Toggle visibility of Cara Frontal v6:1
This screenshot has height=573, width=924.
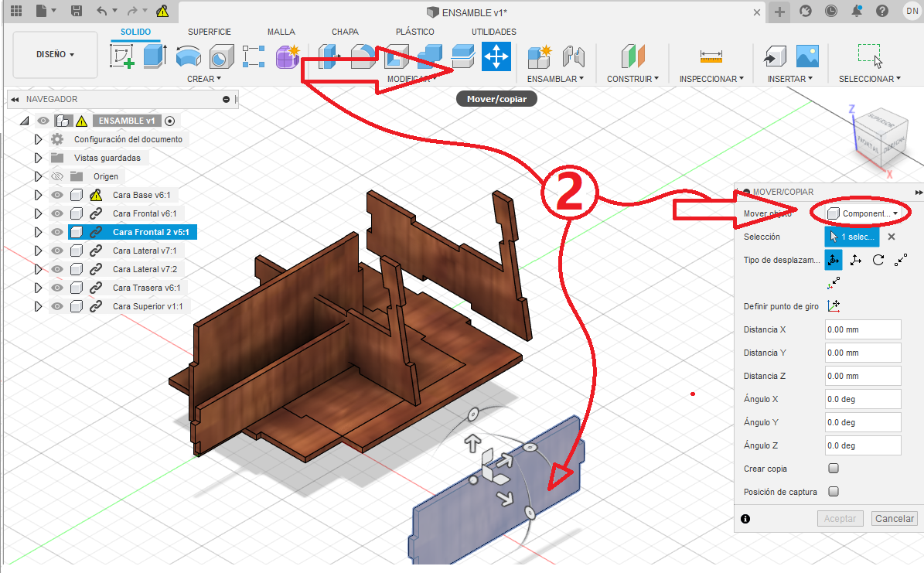coord(56,213)
